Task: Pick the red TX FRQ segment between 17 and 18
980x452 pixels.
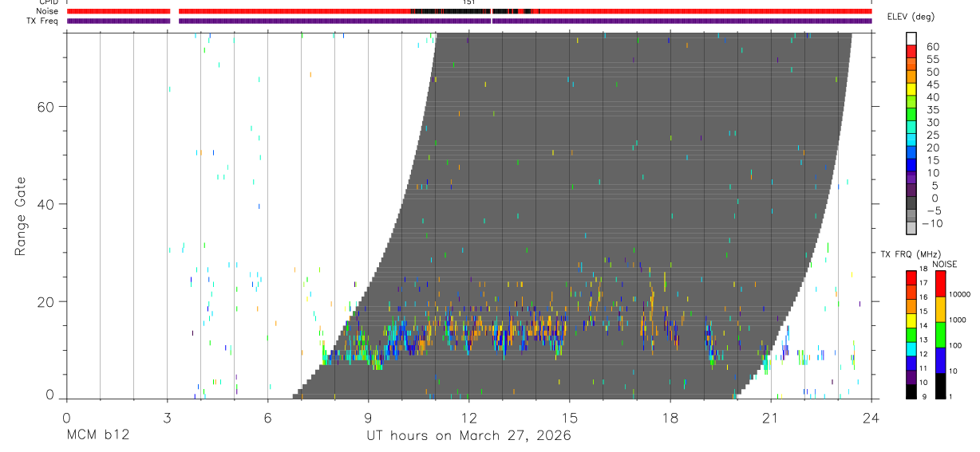Action: (911, 277)
